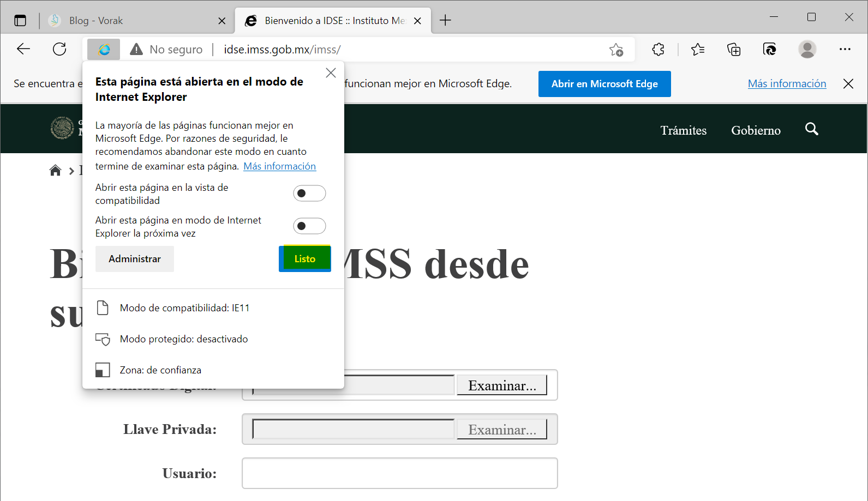Click the Edge IE mode toolbar icon
Image resolution: width=868 pixels, height=501 pixels.
click(770, 50)
